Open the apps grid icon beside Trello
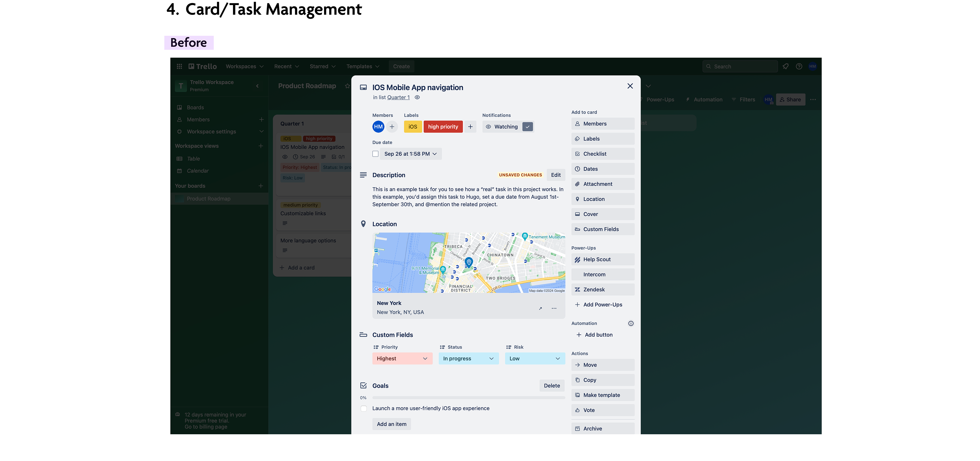Screen dimensions: 980x461 [x=179, y=66]
